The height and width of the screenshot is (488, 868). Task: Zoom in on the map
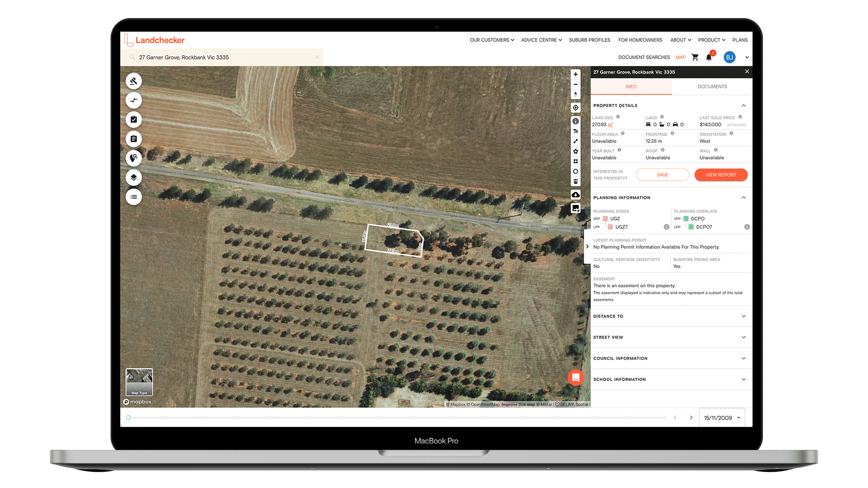(576, 75)
